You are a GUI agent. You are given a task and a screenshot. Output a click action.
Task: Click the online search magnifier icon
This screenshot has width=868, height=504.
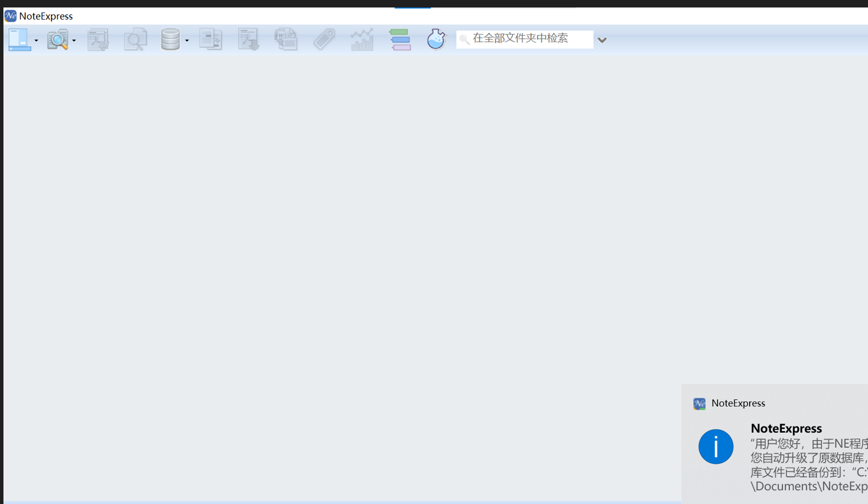point(57,40)
